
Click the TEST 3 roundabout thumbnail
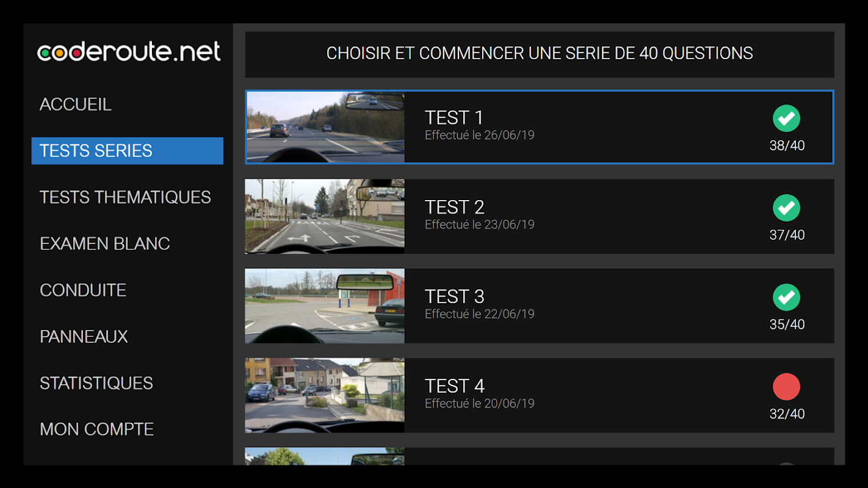[325, 306]
